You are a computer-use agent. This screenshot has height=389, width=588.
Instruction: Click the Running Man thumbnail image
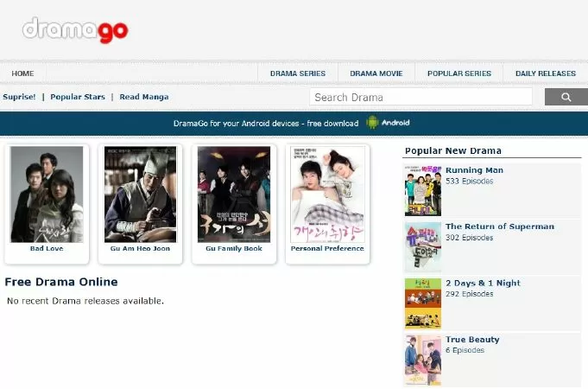(x=423, y=191)
